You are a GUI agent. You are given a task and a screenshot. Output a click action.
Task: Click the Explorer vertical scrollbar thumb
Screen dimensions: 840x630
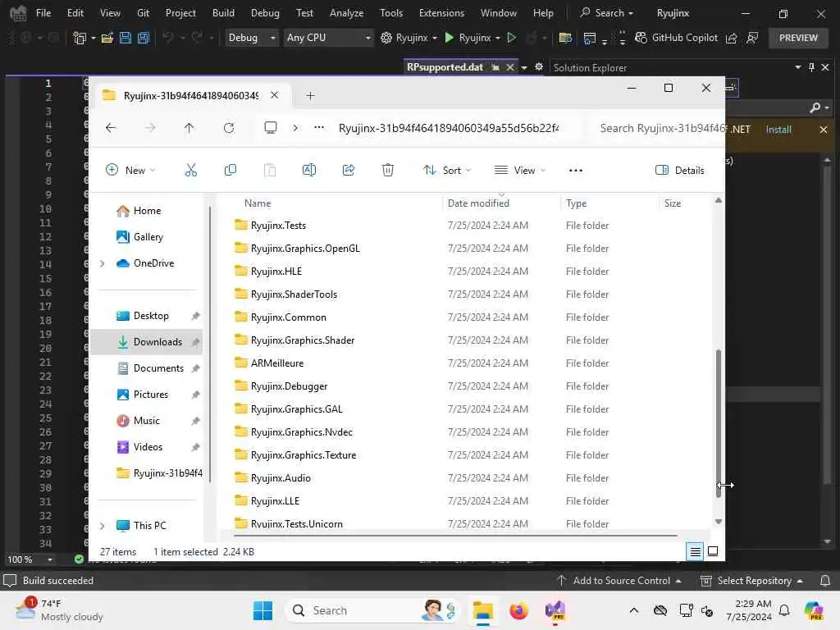(x=719, y=423)
